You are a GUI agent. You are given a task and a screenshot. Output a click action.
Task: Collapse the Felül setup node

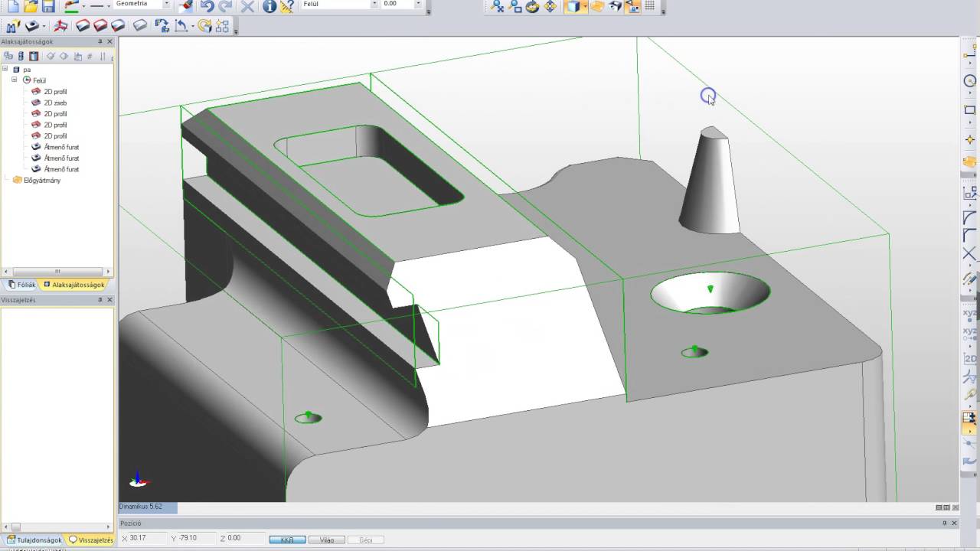click(x=14, y=80)
